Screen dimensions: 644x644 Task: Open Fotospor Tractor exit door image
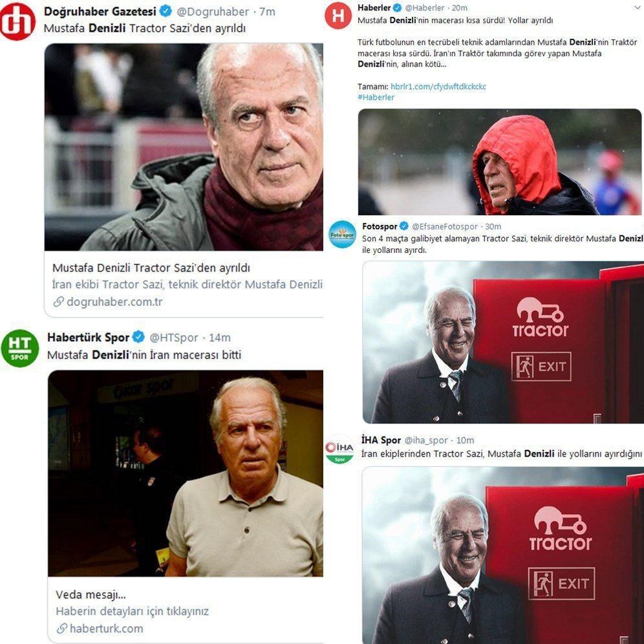503,342
